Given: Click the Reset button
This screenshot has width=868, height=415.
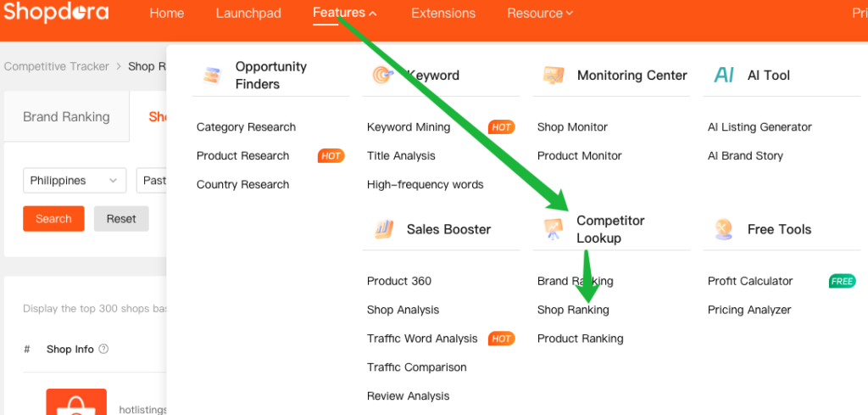Looking at the screenshot, I should tap(121, 219).
